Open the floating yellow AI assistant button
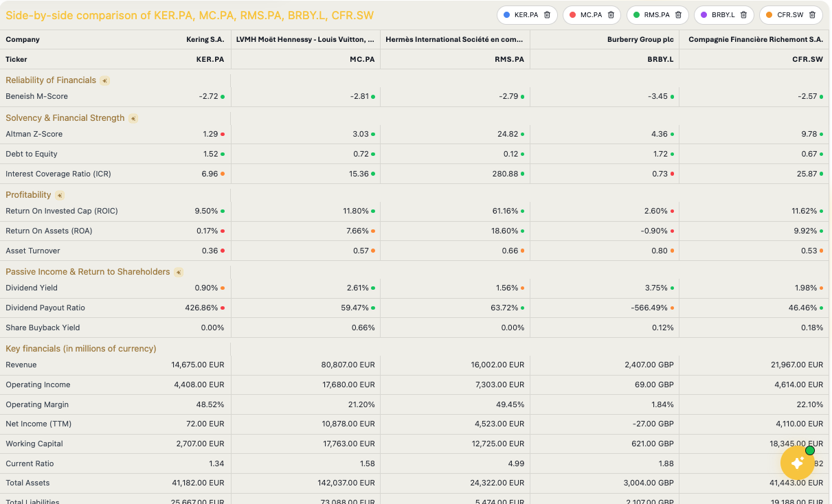This screenshot has height=504, width=832. (798, 463)
